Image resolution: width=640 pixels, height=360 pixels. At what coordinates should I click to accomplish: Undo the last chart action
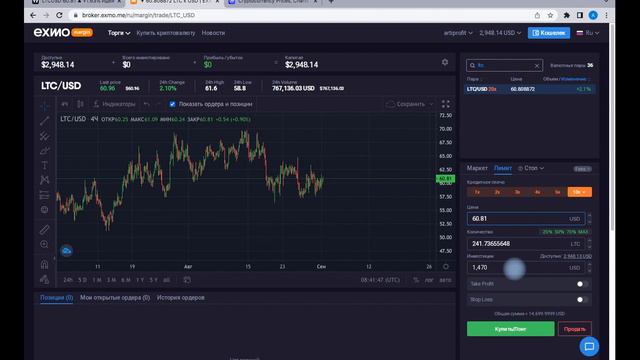147,104
